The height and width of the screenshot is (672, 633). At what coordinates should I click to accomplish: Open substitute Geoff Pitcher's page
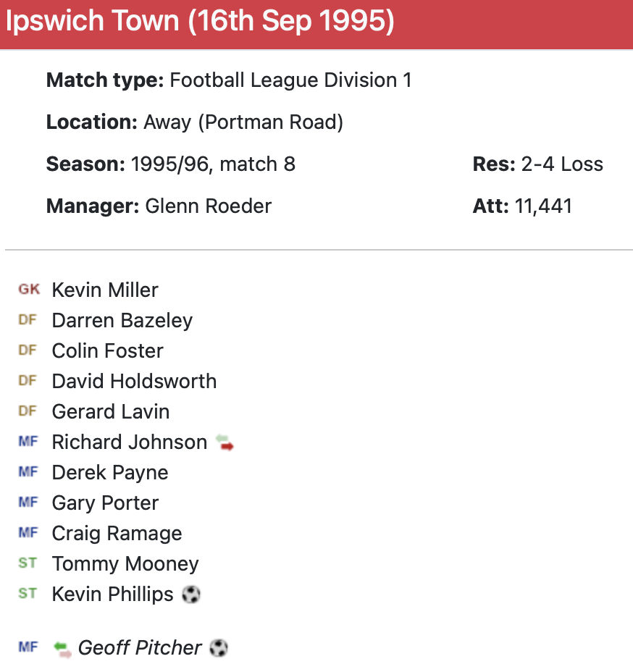140,647
